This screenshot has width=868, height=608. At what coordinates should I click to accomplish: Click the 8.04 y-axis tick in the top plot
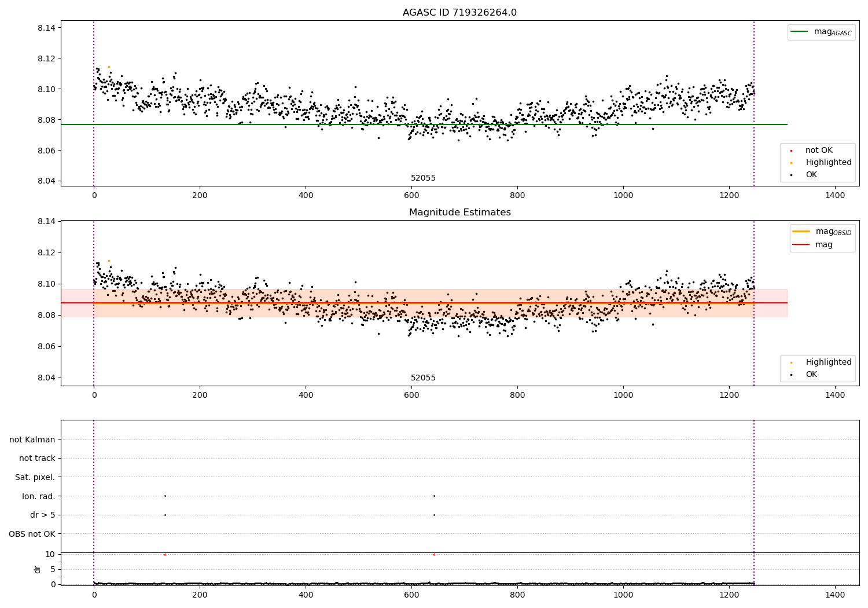46,181
